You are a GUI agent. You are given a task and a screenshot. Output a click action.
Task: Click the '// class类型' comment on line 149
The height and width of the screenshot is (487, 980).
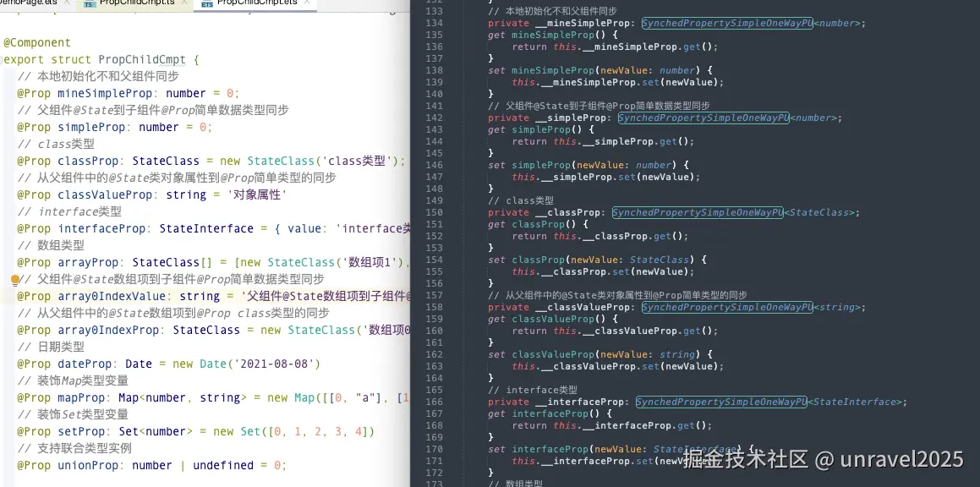pos(521,200)
